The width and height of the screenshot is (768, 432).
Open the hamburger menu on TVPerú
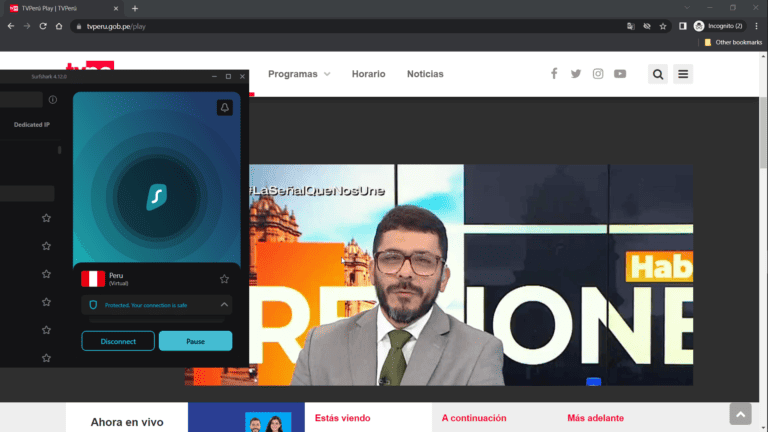pos(683,74)
